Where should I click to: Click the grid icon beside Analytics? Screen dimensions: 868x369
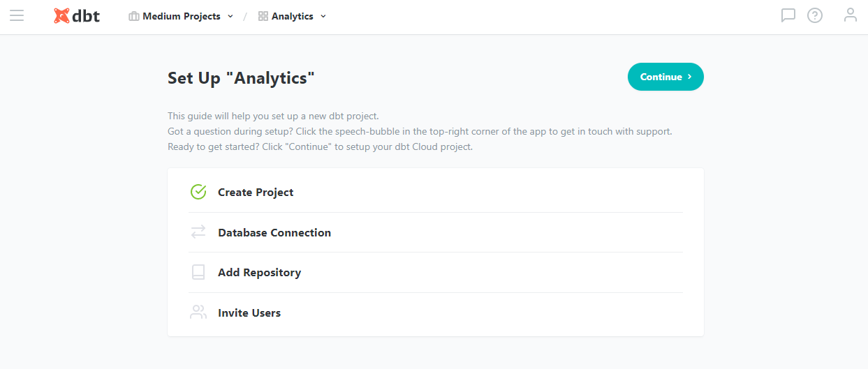click(x=263, y=16)
